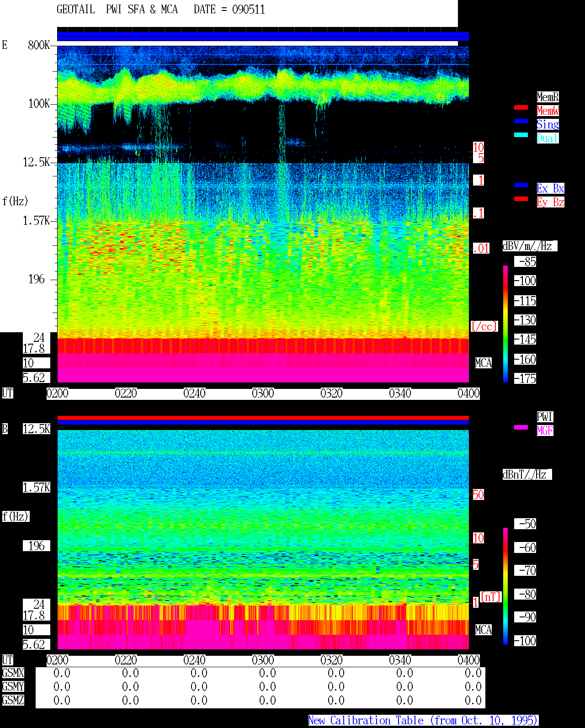
Task: Click the PWI legend label
Action: pyautogui.click(x=545, y=417)
